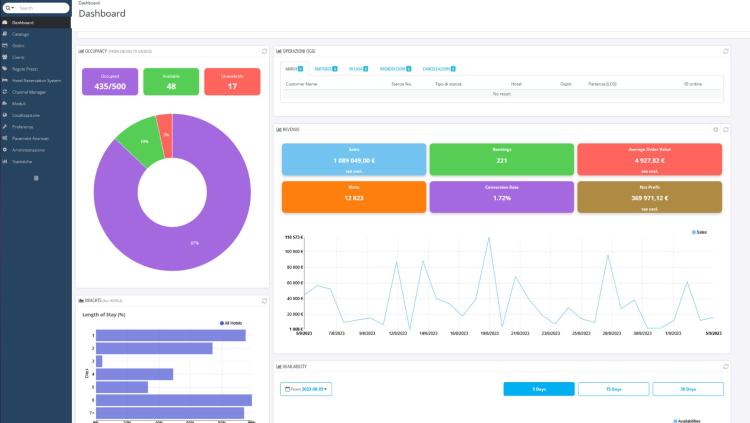This screenshot has height=423, width=750.
Task: Open the availability From date dropdown
Action: coord(306,388)
